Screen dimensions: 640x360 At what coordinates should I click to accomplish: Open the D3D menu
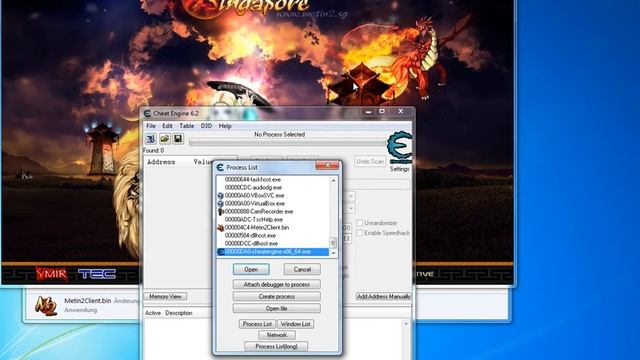click(206, 126)
